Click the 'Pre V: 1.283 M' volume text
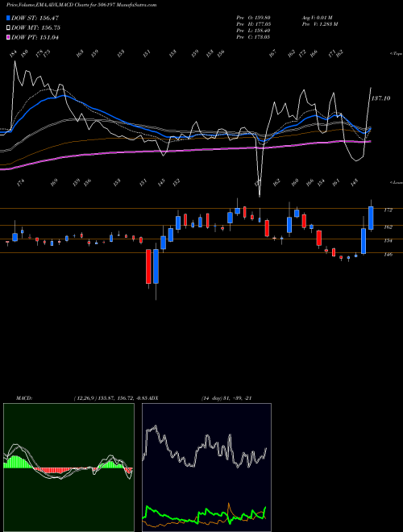Image resolution: width=403 pixels, height=532 pixels. pos(320,24)
